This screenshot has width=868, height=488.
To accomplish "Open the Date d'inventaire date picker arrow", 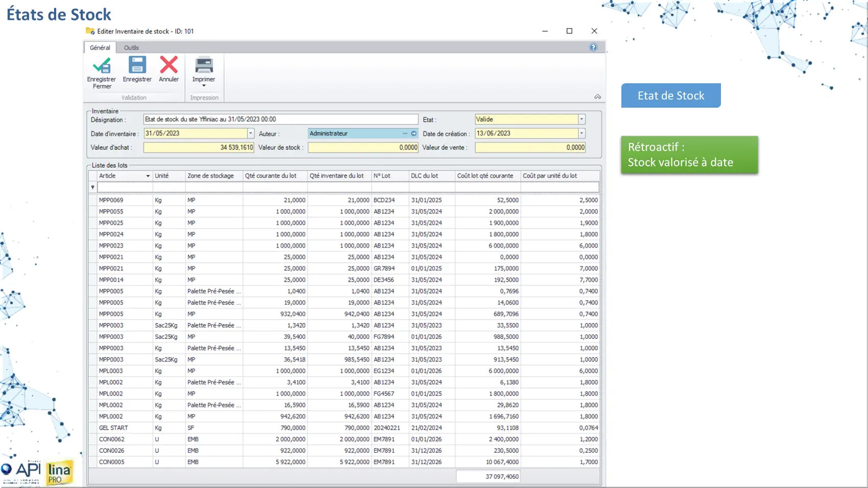I will point(250,134).
